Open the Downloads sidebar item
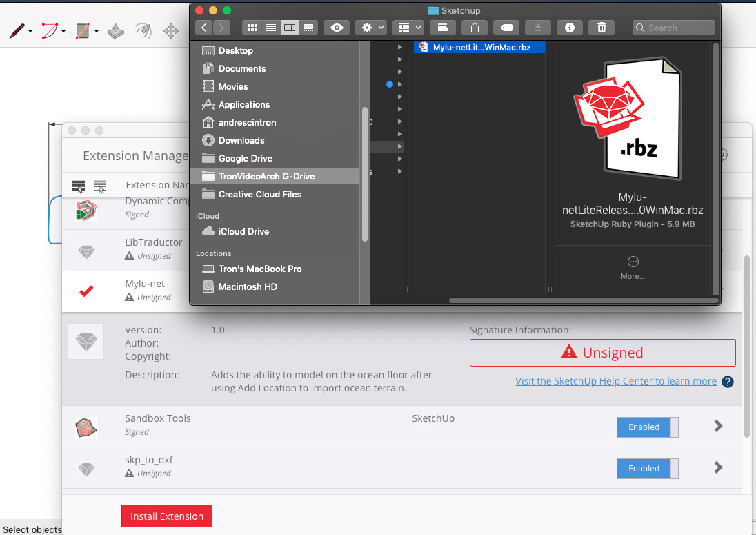 click(241, 140)
